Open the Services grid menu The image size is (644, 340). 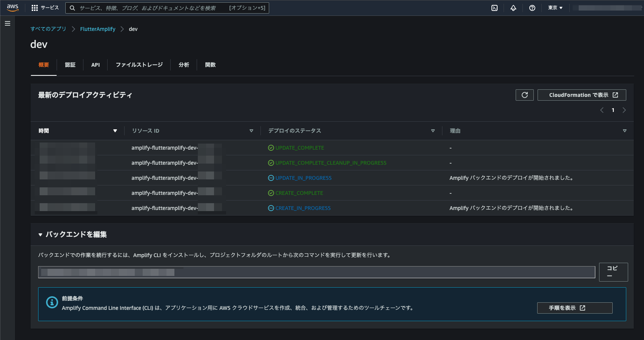tap(45, 8)
